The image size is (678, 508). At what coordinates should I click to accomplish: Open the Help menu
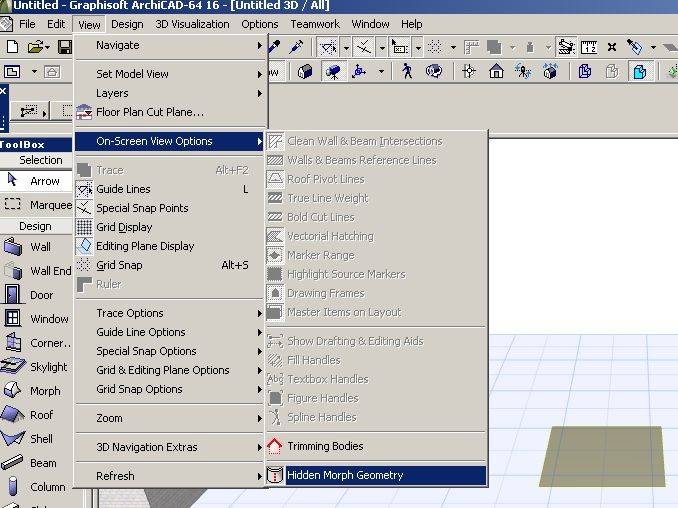pos(411,24)
